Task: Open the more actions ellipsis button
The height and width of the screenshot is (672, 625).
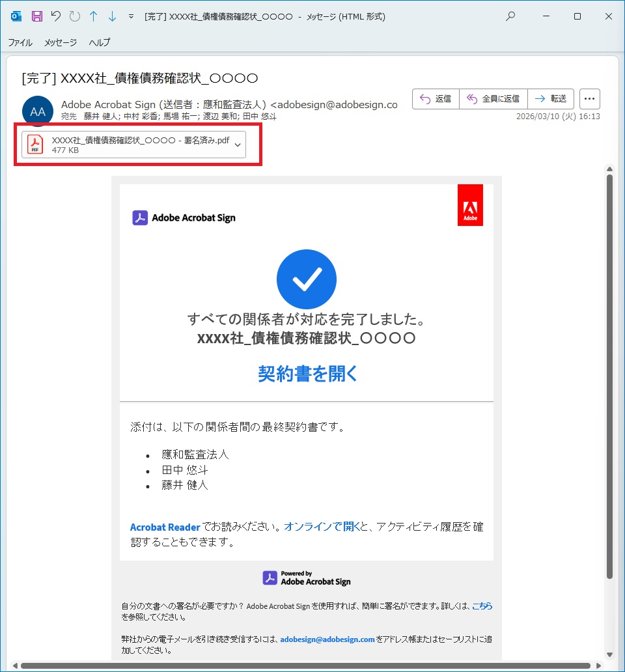Action: 590,99
